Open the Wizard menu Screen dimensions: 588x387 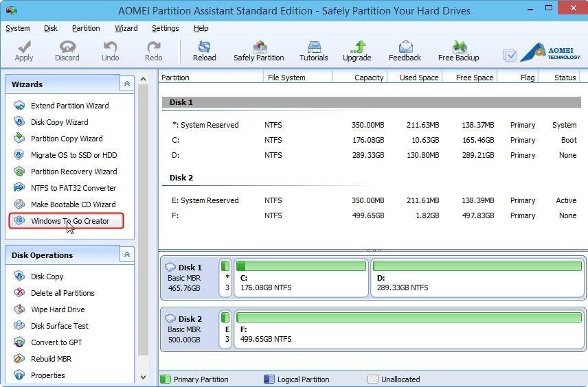point(126,28)
